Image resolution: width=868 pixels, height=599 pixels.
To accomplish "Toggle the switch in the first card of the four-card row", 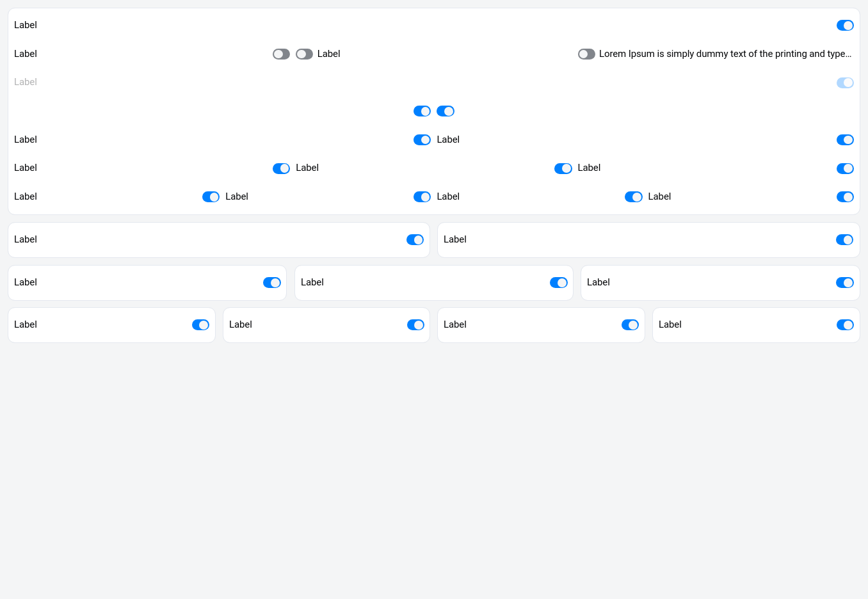I will 200,325.
